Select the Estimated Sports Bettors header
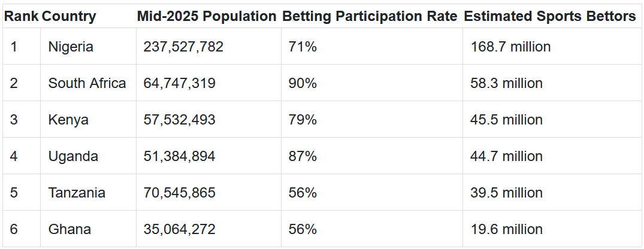Screen dimensions: 644x249 pos(550,17)
